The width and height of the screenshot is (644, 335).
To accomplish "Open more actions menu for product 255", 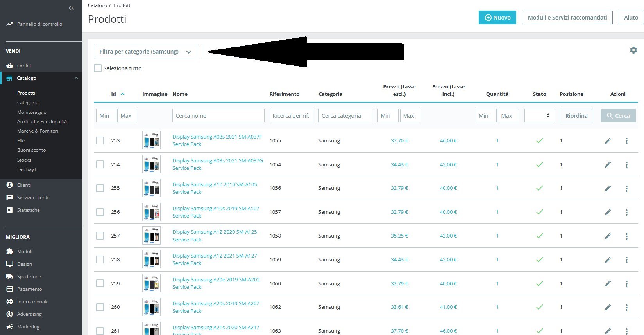I will pyautogui.click(x=626, y=189).
